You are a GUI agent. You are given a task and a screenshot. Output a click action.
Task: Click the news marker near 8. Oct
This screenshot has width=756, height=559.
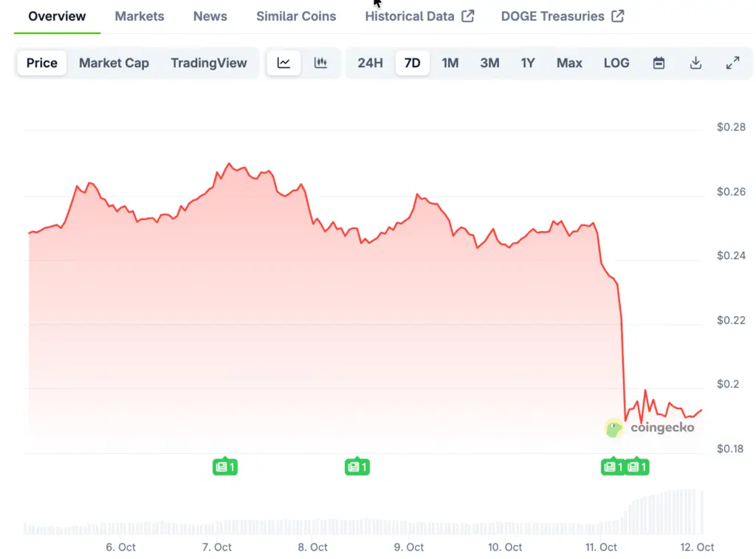point(357,467)
